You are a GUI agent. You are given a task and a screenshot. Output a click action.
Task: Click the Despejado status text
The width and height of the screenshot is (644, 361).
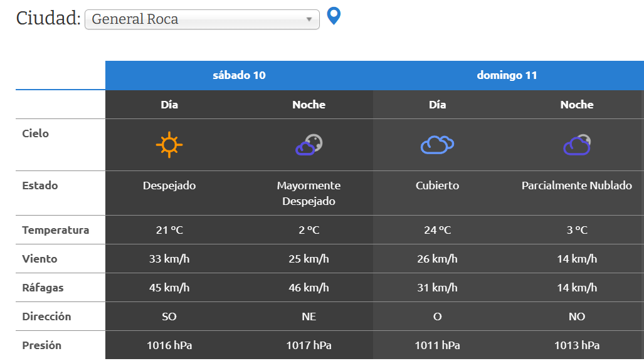[169, 186]
